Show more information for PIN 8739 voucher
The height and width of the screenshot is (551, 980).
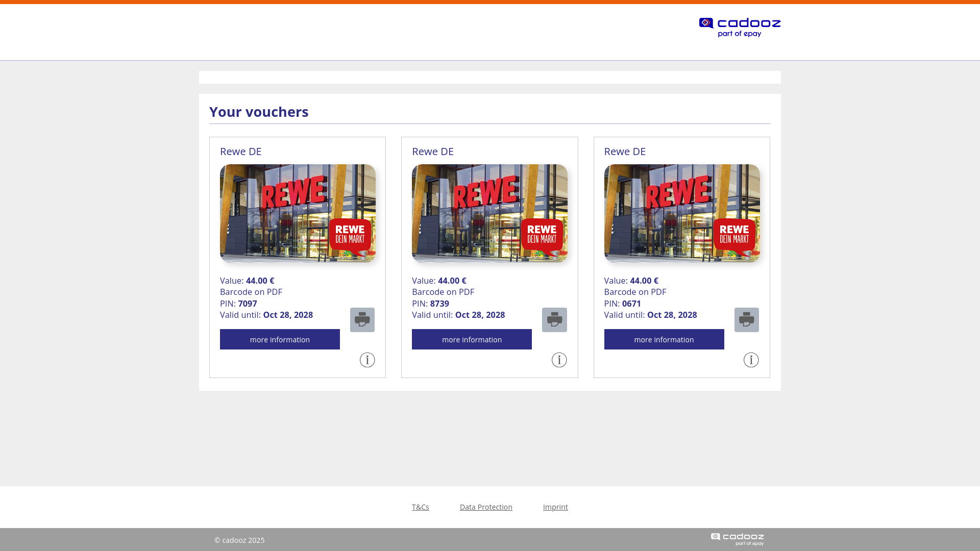point(472,339)
